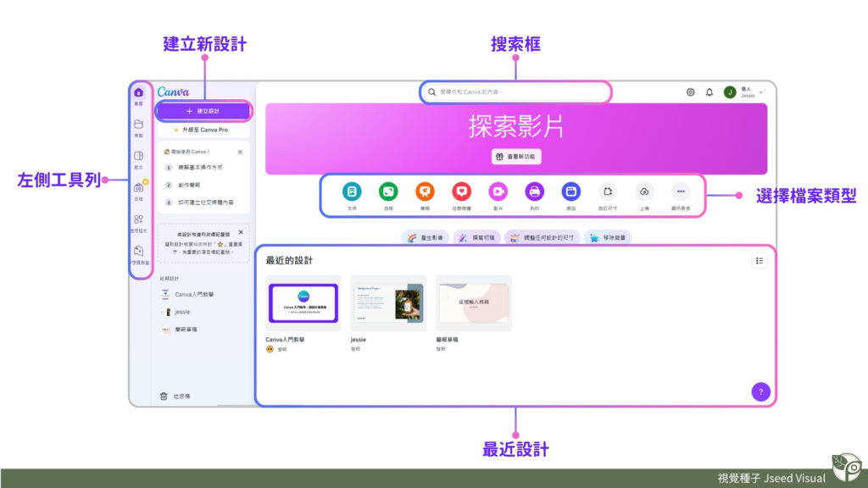The height and width of the screenshot is (488, 868).
Task: Select the green 白板 whiteboard type icon
Action: (x=388, y=191)
